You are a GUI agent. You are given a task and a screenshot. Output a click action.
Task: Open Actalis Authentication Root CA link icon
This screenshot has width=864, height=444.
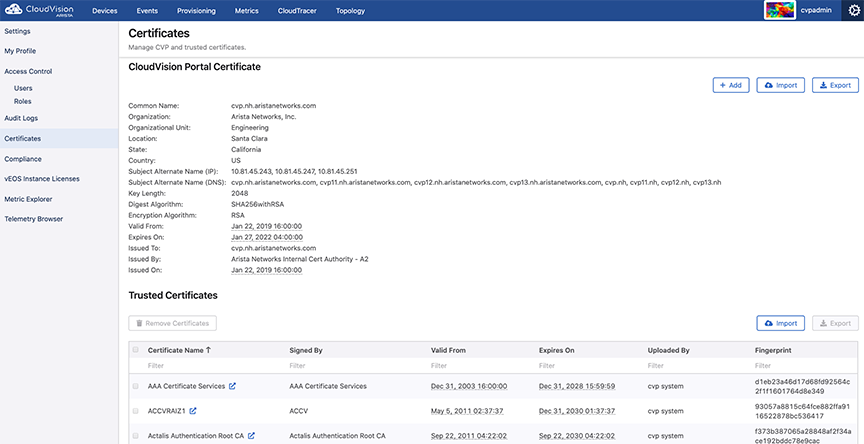[251, 436]
